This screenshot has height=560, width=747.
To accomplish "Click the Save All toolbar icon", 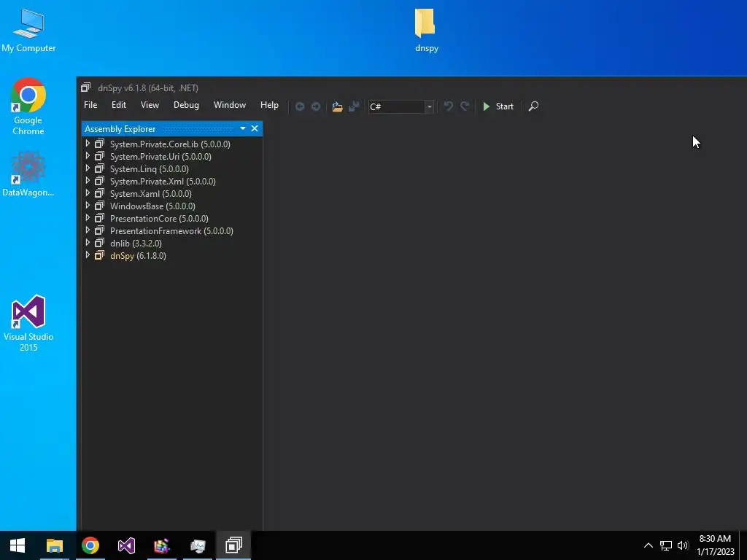I will (x=354, y=106).
